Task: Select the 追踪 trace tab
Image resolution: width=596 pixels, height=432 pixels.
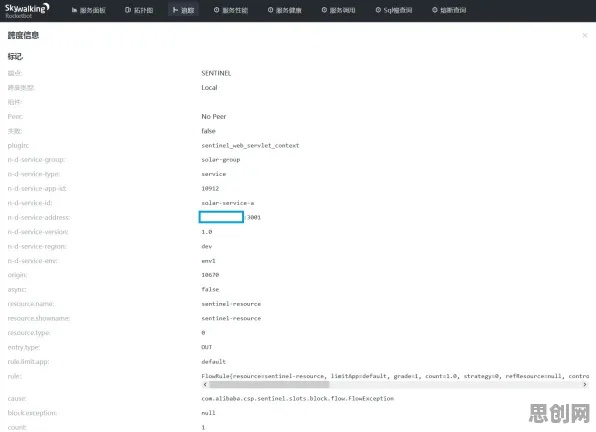Action: tap(183, 10)
